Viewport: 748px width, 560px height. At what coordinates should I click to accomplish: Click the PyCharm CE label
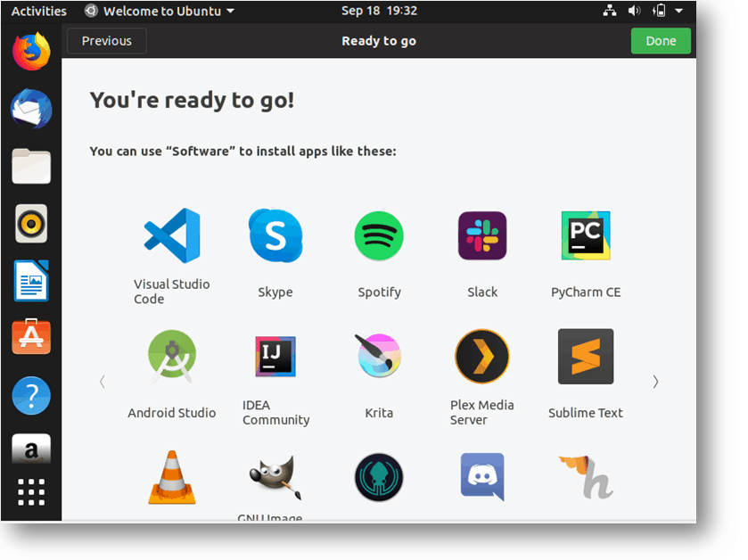pos(586,292)
